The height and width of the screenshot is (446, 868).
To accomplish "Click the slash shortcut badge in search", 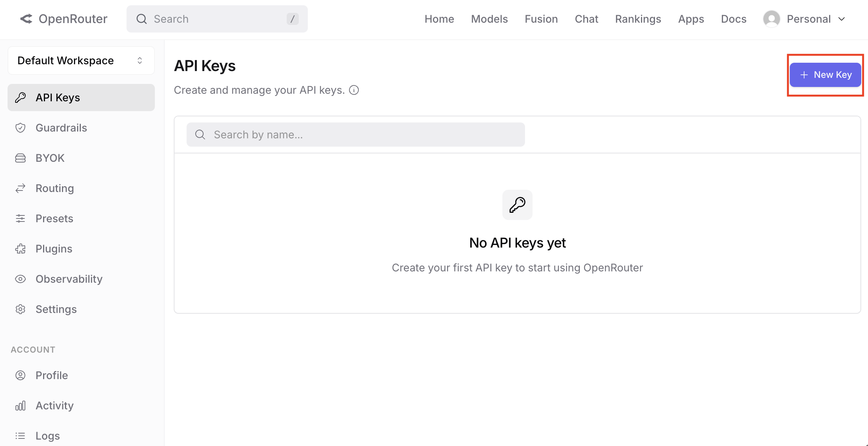I will pyautogui.click(x=293, y=19).
